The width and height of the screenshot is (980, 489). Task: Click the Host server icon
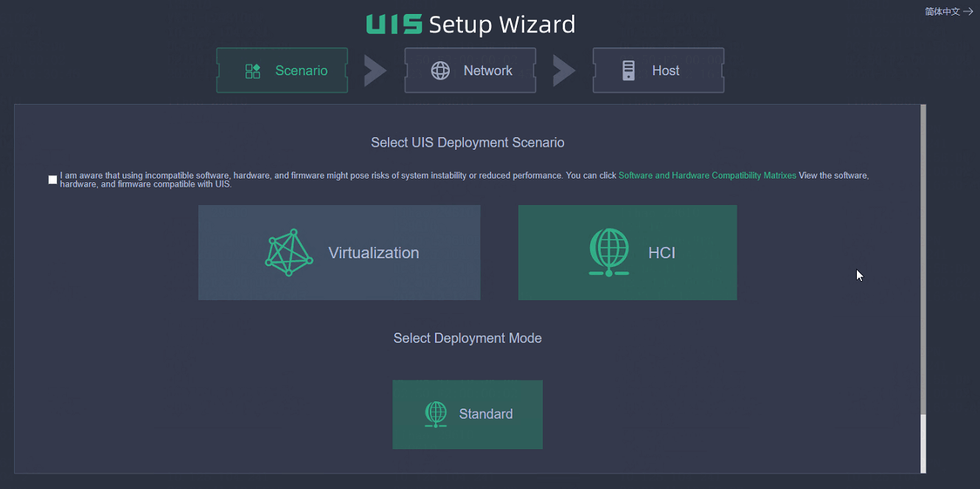(628, 71)
